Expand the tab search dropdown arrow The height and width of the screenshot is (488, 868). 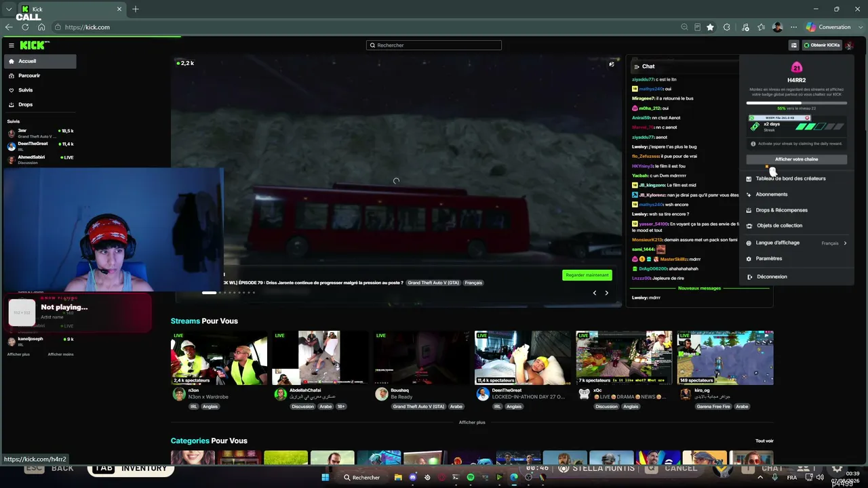[9, 9]
